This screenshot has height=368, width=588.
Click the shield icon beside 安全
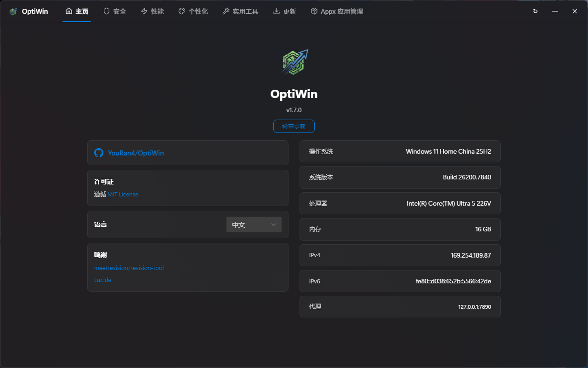pyautogui.click(x=107, y=11)
